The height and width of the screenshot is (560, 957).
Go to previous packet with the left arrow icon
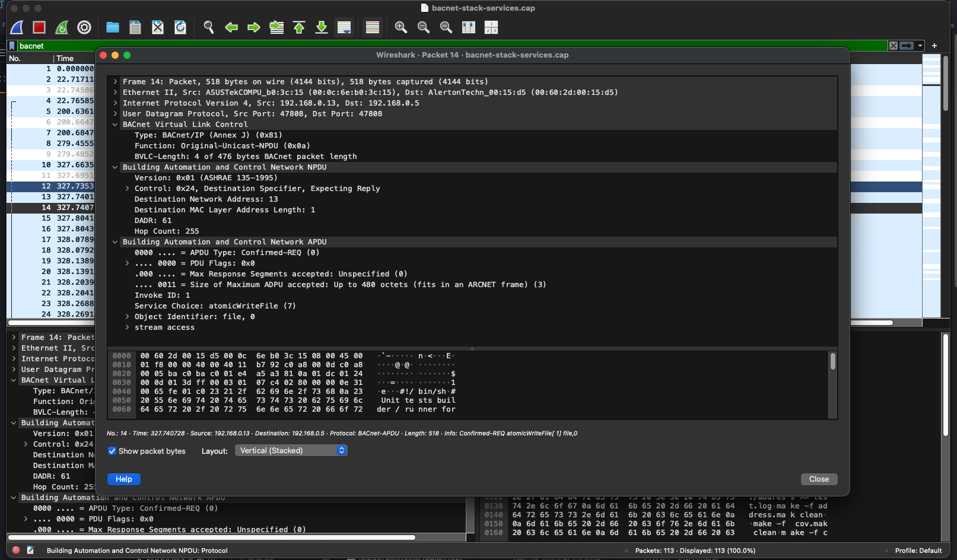231,27
